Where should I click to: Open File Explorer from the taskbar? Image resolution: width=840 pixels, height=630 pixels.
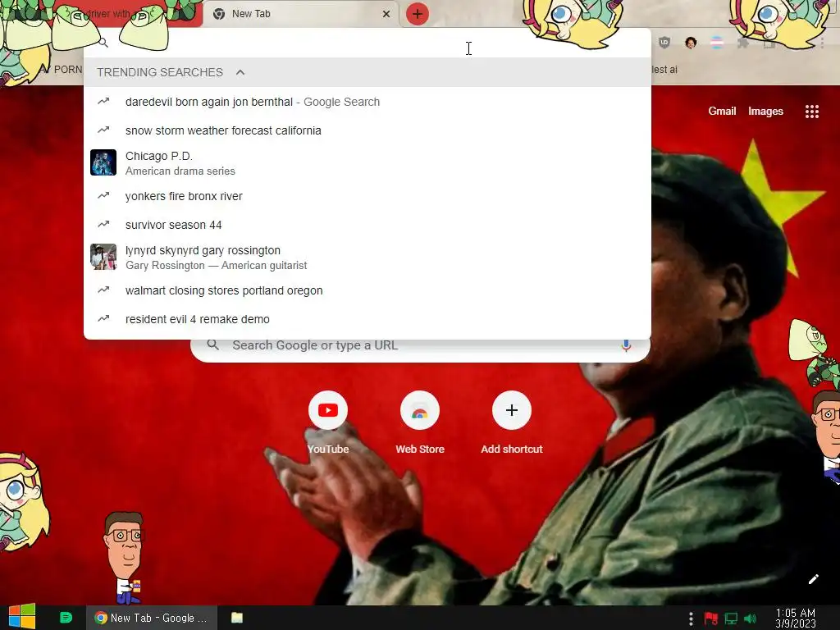(237, 618)
